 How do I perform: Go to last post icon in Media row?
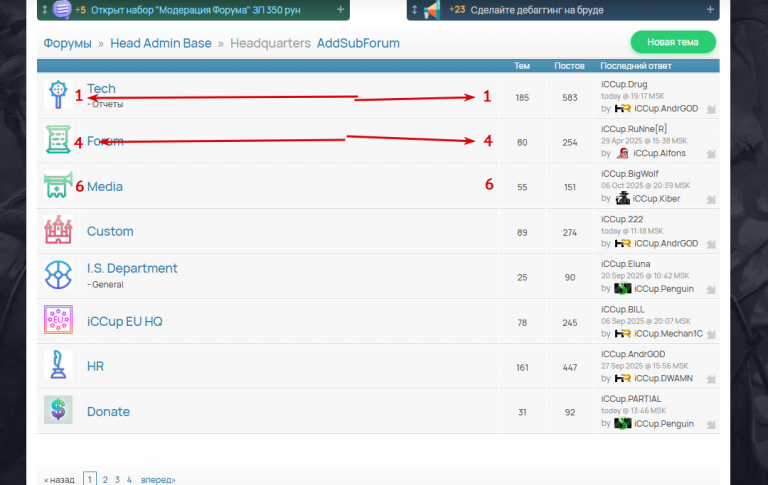711,199
